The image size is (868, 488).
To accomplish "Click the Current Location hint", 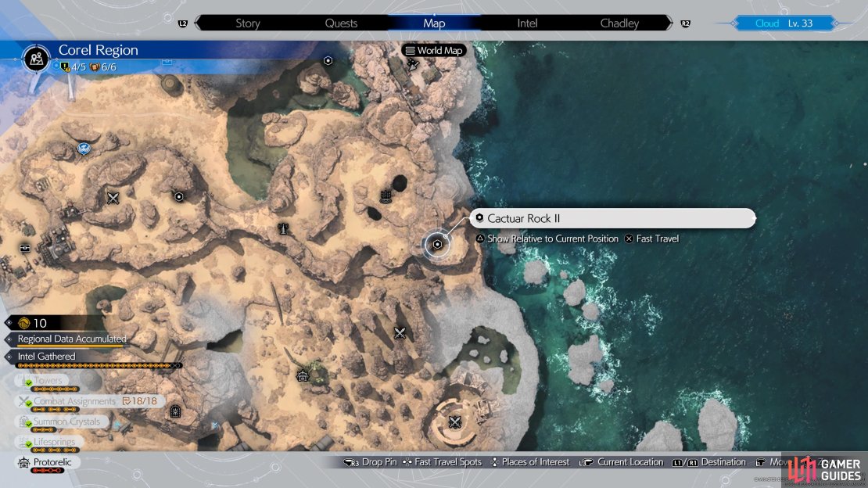I will (x=621, y=462).
